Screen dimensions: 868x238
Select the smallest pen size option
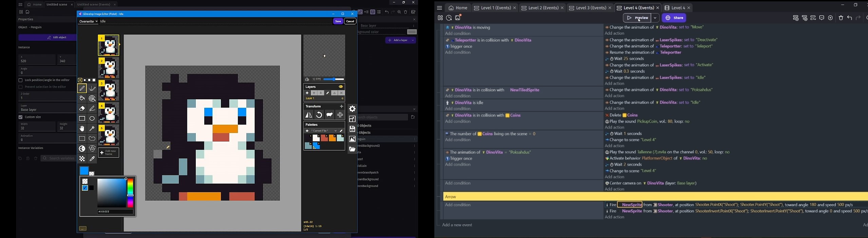[80, 80]
